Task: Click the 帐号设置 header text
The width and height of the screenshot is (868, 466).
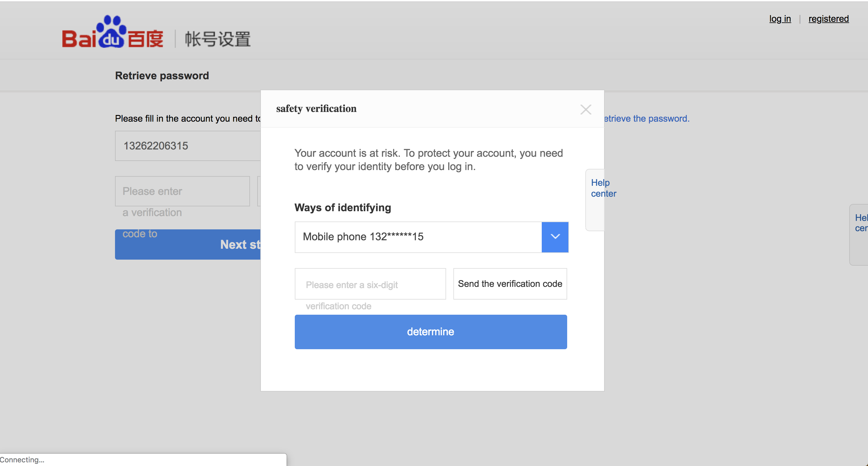Action: 217,39
